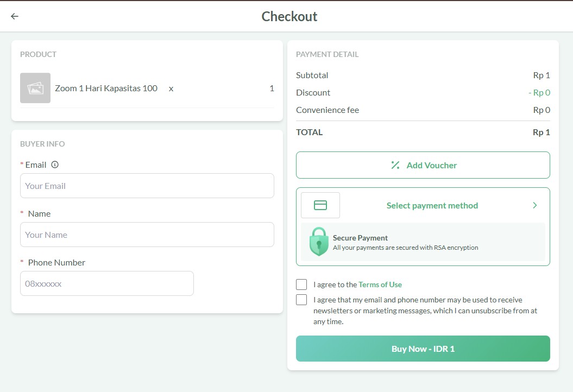This screenshot has width=573, height=392.
Task: Click the TOTAL amount Rp 1
Action: coord(541,132)
